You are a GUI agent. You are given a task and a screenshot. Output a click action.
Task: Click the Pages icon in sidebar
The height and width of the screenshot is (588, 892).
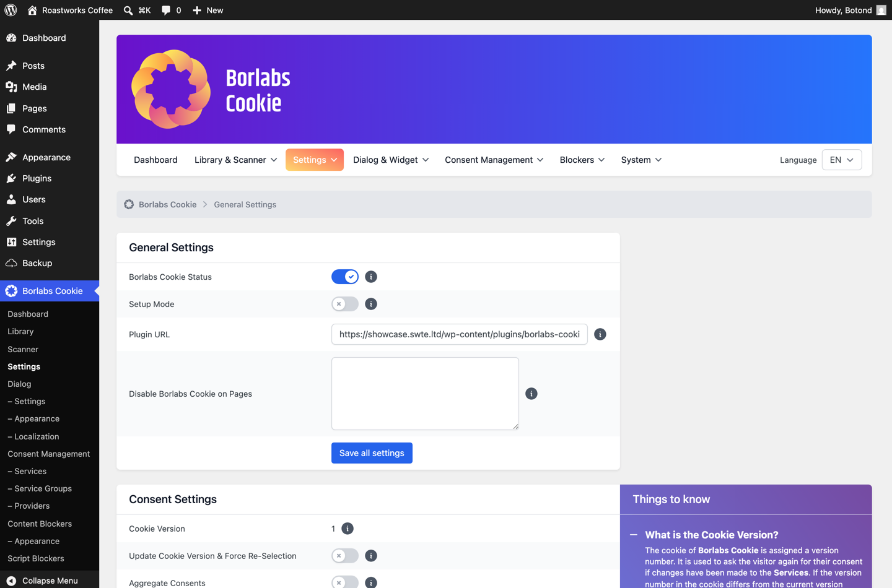tap(11, 108)
